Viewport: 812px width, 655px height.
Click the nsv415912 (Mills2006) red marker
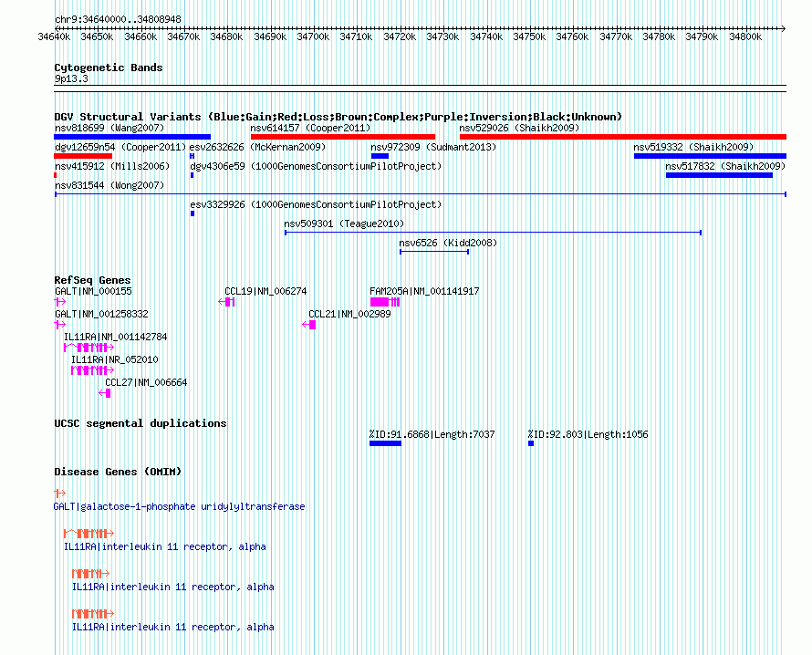56,175
